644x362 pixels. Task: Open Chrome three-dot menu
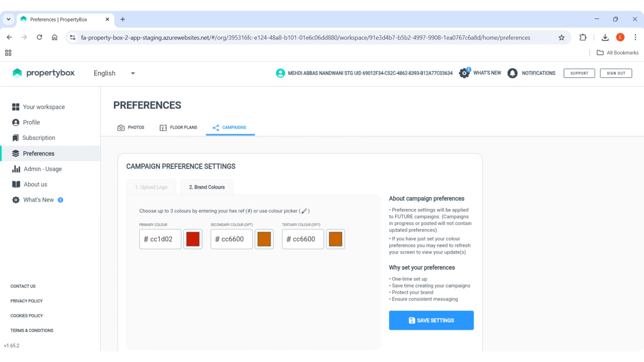[x=635, y=37]
